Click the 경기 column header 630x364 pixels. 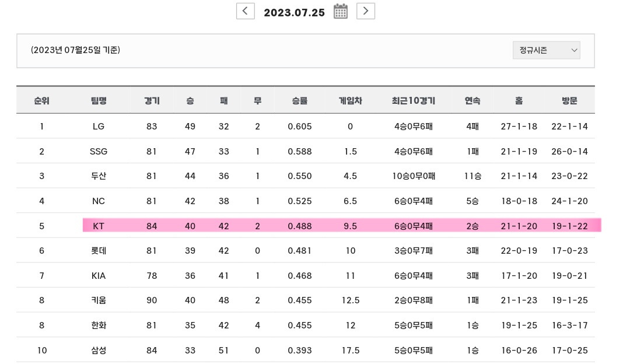point(152,100)
